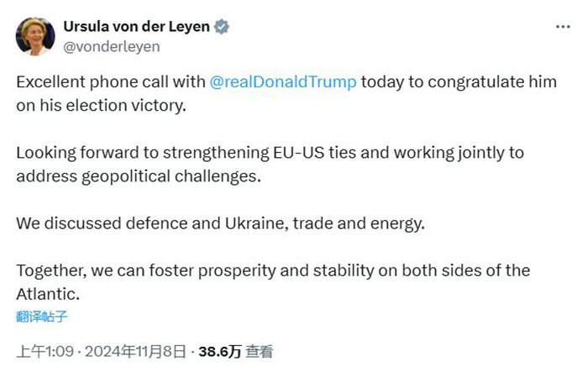This screenshot has height=366, width=588.
Task: Click the line 'address geopolitical challenges.'
Action: 139,176
